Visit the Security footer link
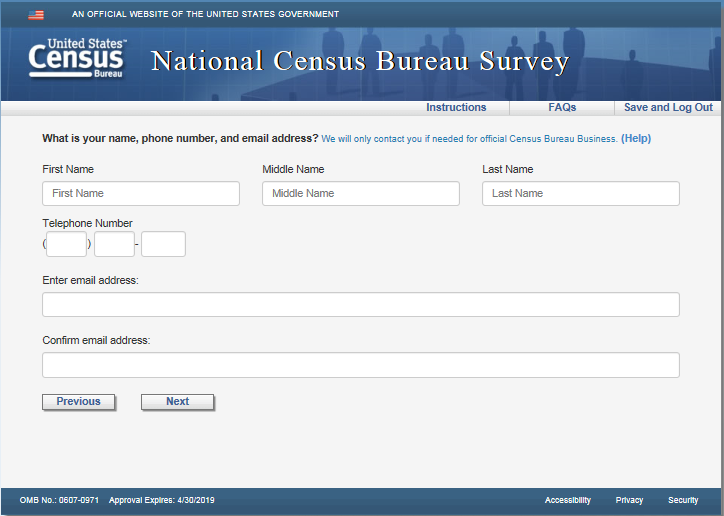This screenshot has width=724, height=516. tap(683, 500)
